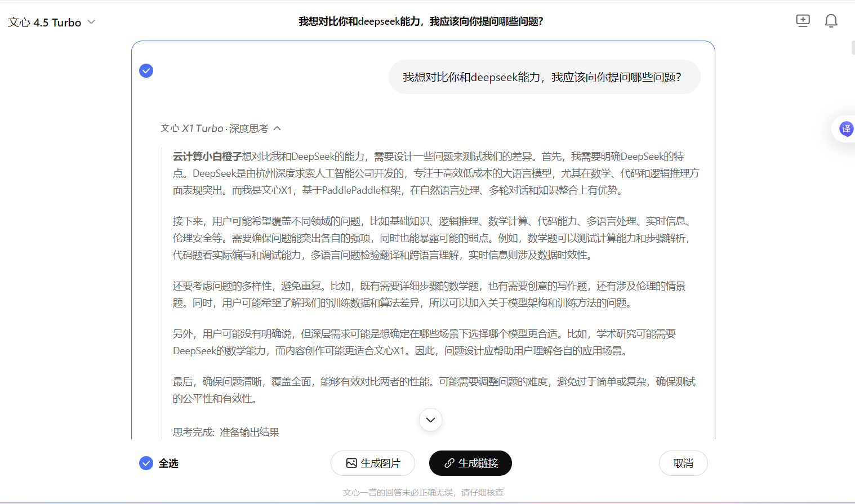The width and height of the screenshot is (855, 504).
Task: Click the paragraph starting with 最后，确保问题清晰
Action: (434, 390)
